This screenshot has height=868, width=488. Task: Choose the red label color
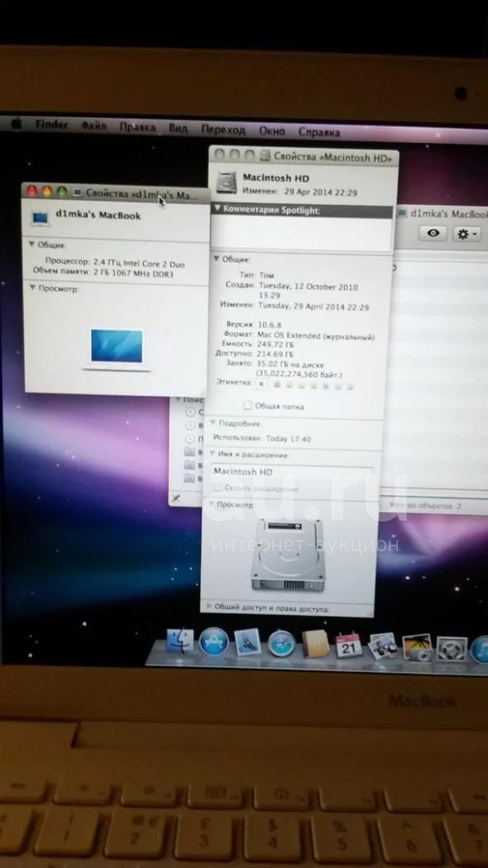278,384
